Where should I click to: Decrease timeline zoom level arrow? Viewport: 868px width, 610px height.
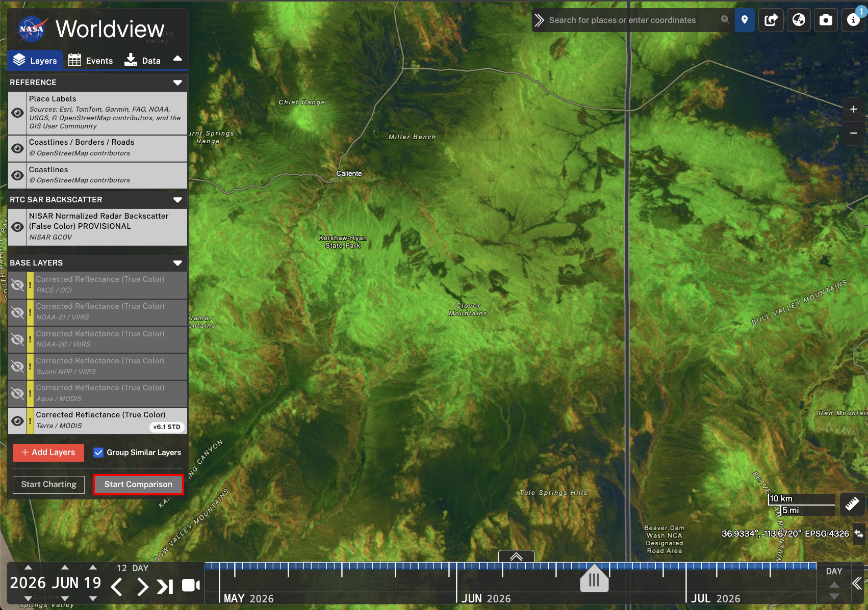coord(834,596)
